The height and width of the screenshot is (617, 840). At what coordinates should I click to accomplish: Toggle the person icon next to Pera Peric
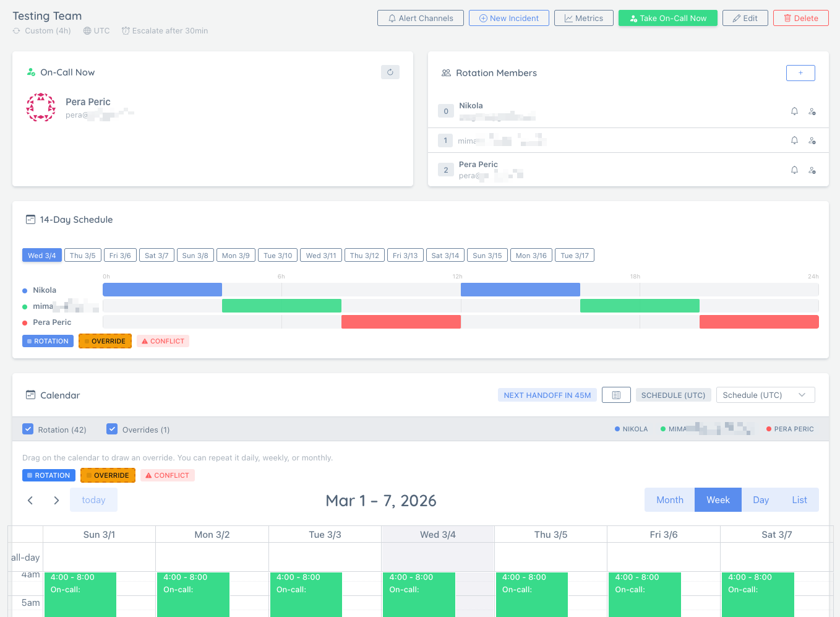[812, 170]
